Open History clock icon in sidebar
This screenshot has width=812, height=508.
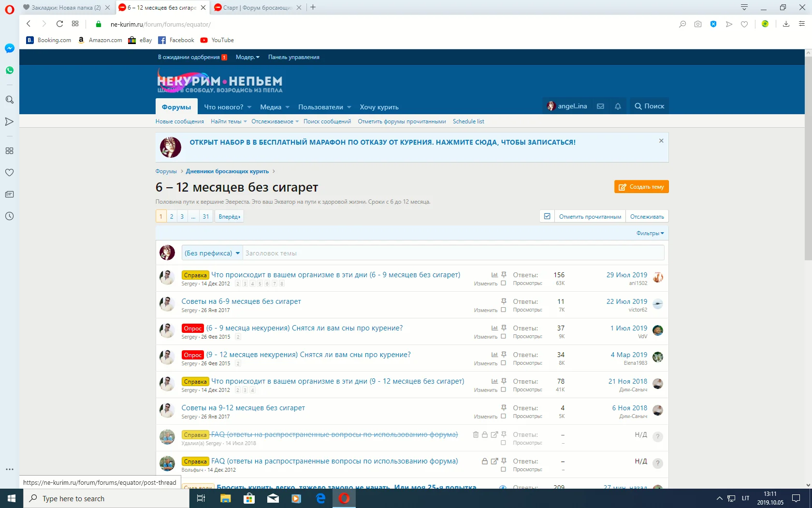9,216
